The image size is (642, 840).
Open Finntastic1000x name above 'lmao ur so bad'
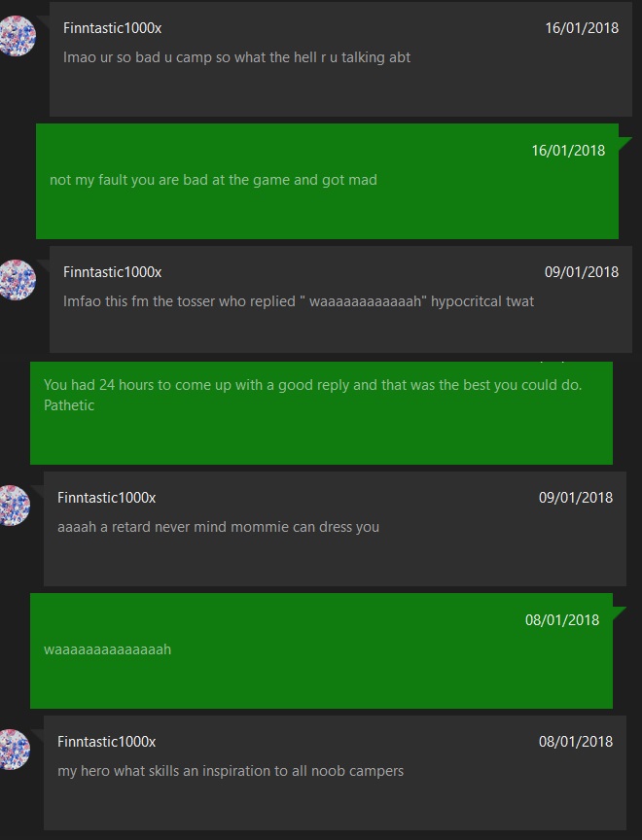click(112, 28)
